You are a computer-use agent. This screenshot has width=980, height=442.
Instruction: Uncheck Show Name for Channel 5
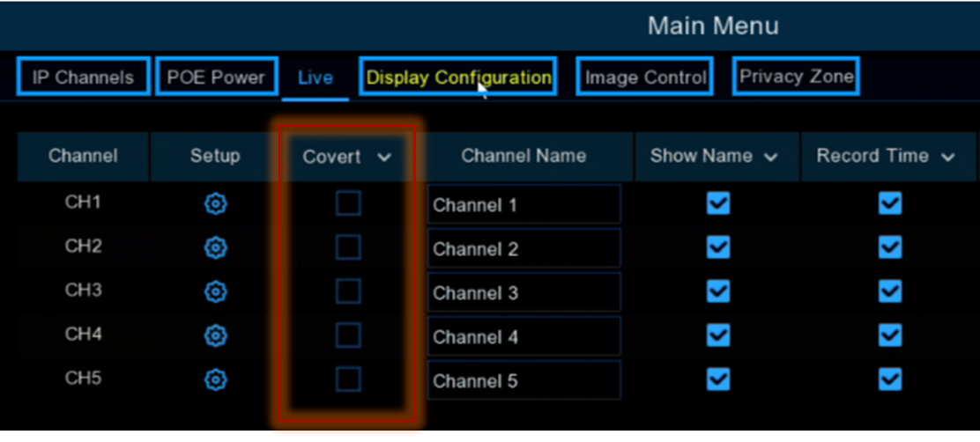pyautogui.click(x=718, y=379)
